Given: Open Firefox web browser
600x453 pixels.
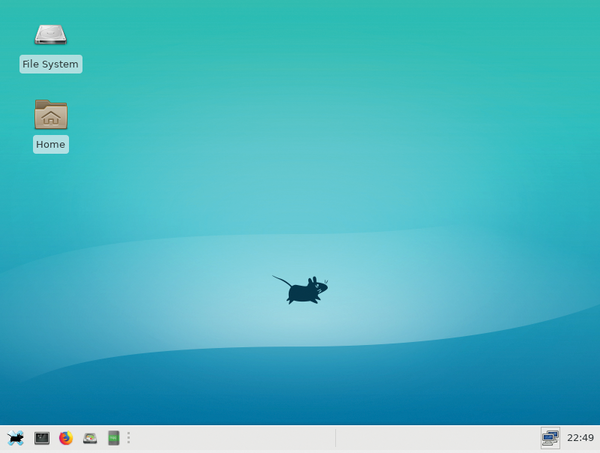Looking at the screenshot, I should click(x=66, y=438).
